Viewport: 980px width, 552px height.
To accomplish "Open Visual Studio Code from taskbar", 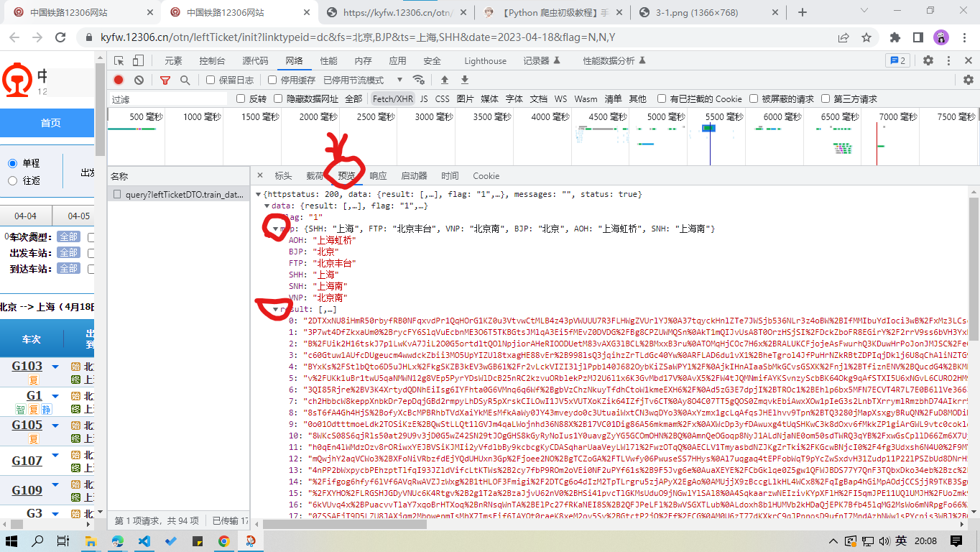I will click(x=144, y=540).
